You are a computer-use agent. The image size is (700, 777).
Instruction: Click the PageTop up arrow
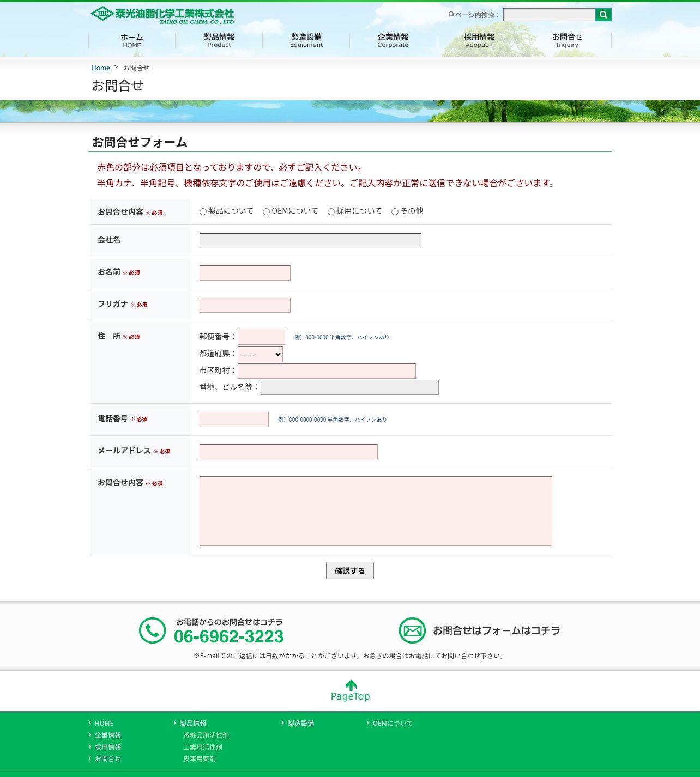(x=351, y=690)
